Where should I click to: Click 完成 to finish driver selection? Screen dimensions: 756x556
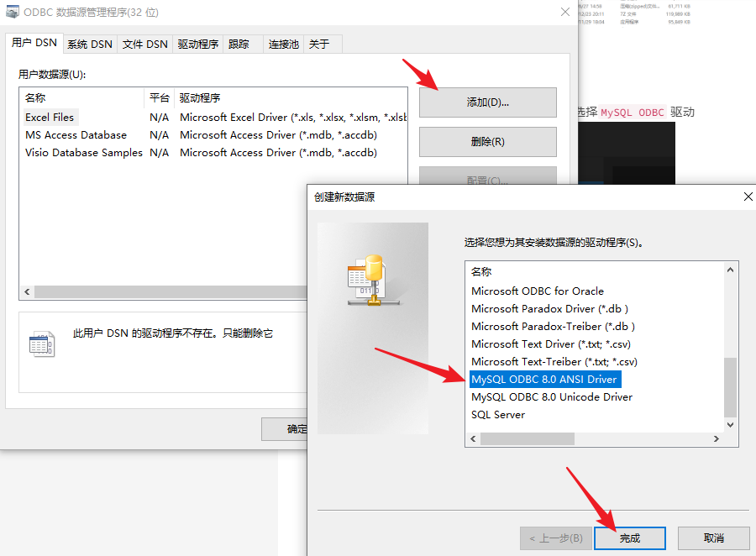point(630,538)
